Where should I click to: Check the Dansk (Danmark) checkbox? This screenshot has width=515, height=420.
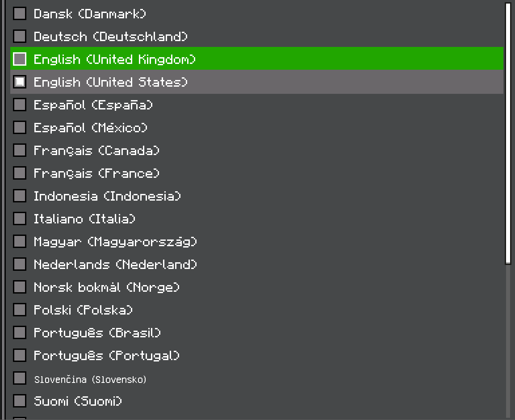(x=20, y=13)
